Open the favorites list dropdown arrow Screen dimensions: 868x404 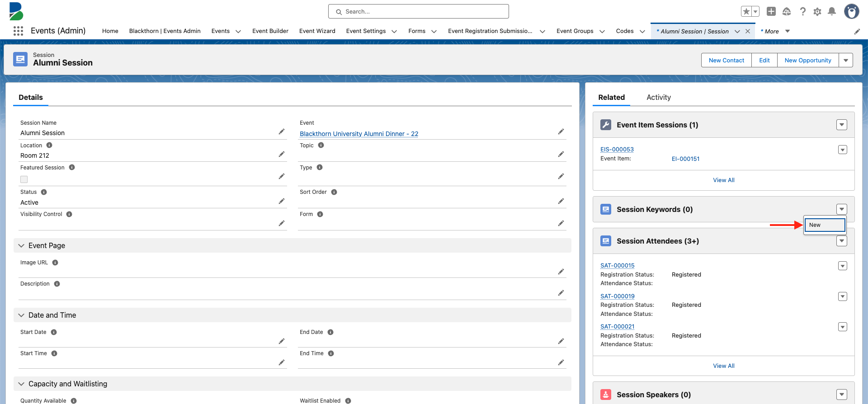pyautogui.click(x=755, y=11)
